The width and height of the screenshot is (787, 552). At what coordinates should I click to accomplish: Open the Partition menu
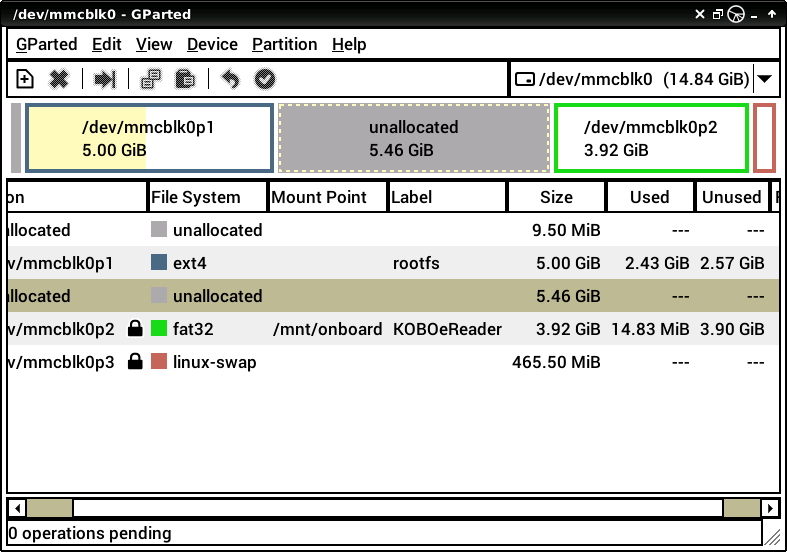click(285, 44)
